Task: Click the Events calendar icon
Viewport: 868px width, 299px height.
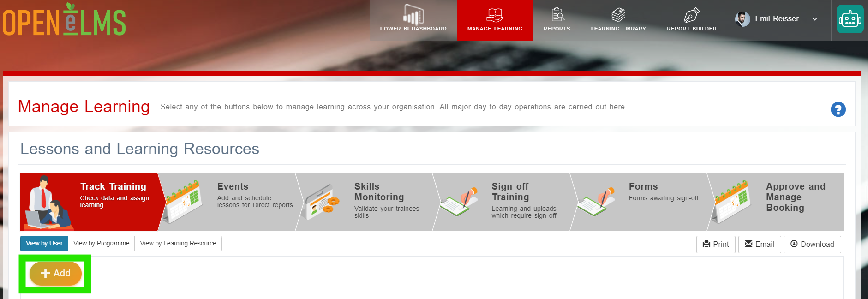Action: 184,202
